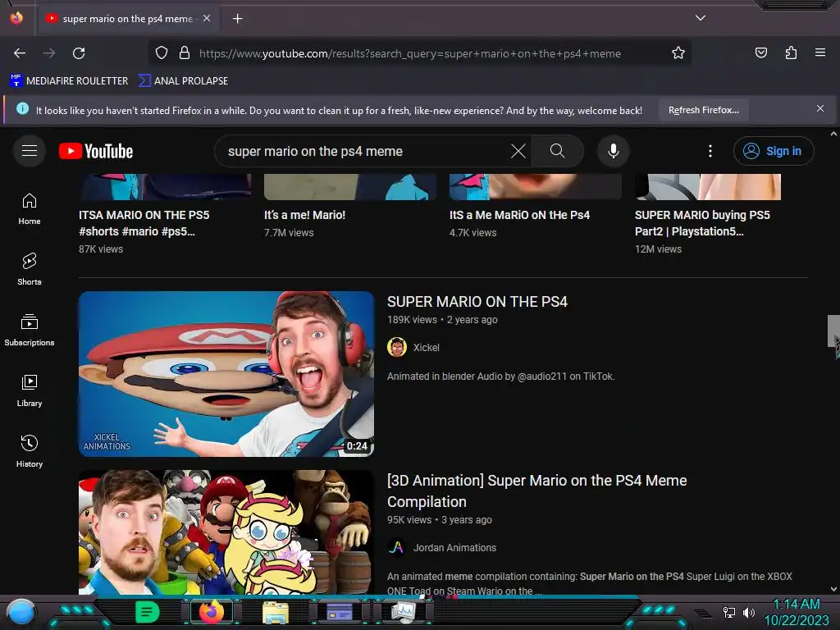840x630 pixels.
Task: Open ItS a Me MaRiO oN tHe Ps4 short
Action: (519, 215)
